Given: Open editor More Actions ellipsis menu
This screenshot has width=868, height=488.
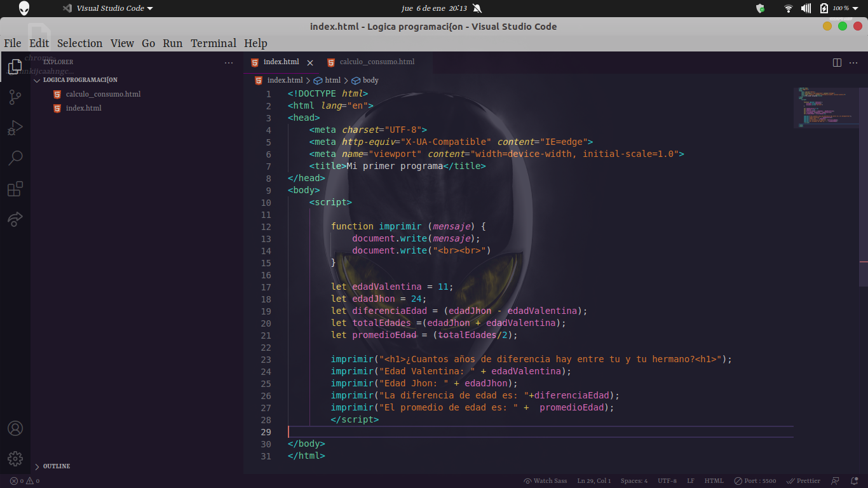Looking at the screenshot, I should [x=855, y=62].
